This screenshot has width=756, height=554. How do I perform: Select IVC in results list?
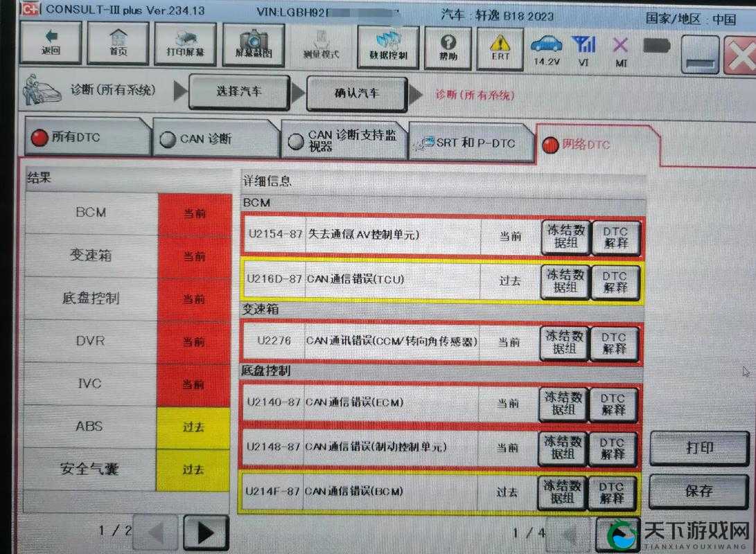(89, 384)
